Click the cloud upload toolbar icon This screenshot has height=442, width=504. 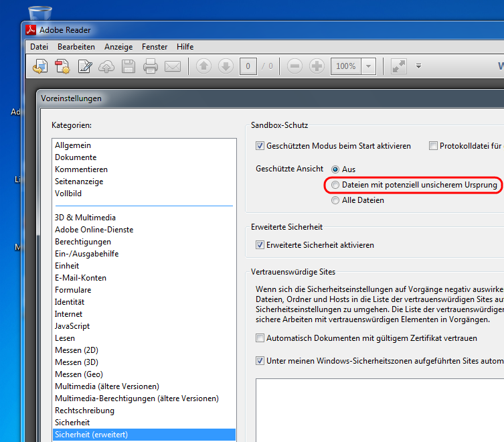point(106,66)
